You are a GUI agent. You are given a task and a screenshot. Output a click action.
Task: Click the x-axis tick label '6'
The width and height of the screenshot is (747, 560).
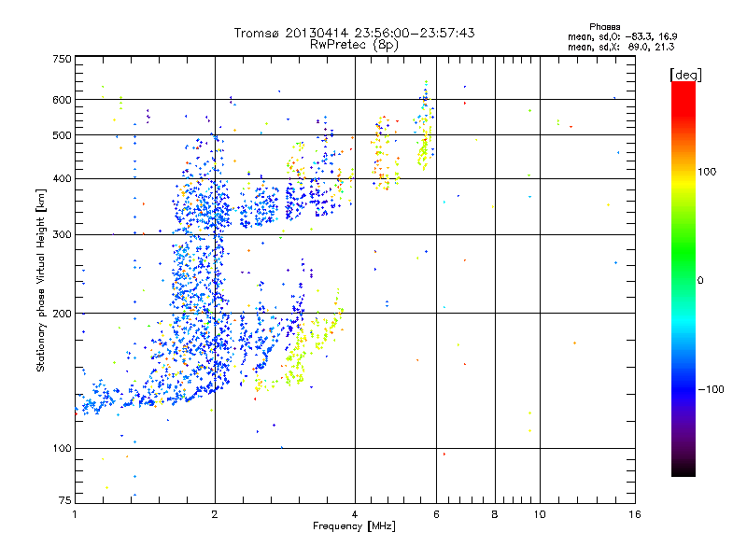[x=436, y=514]
